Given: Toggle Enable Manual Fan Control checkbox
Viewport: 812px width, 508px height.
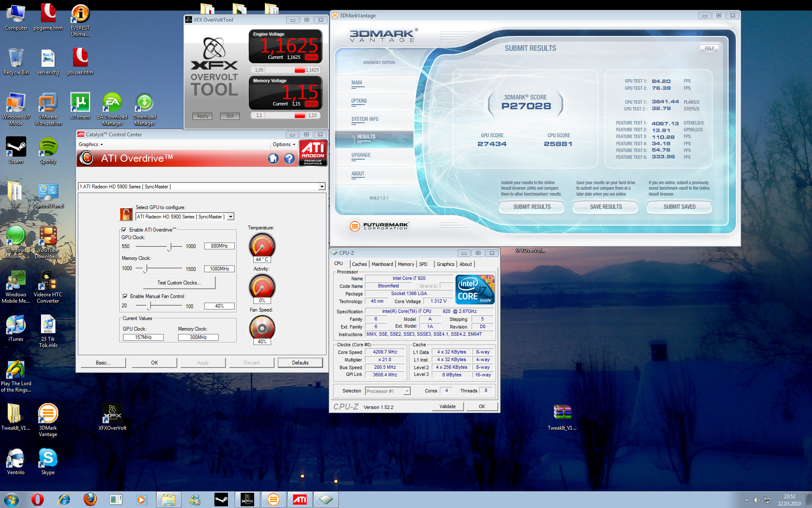Looking at the screenshot, I should pyautogui.click(x=125, y=296).
